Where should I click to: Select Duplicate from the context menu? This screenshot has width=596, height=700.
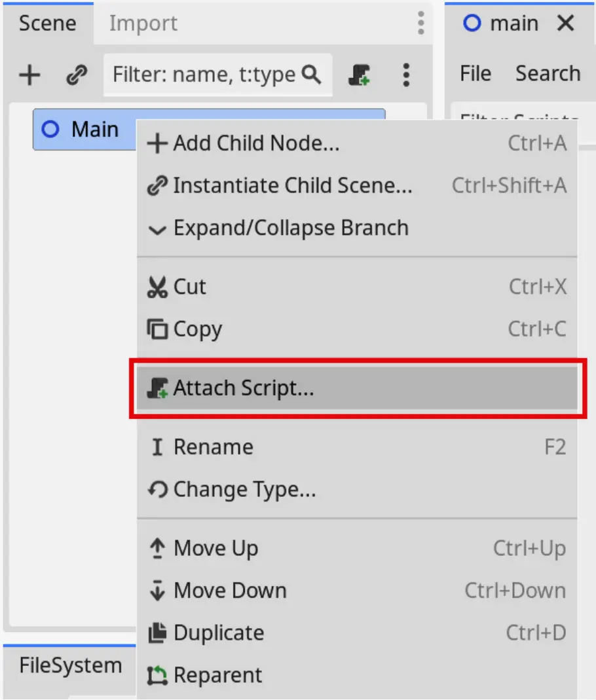tap(218, 633)
